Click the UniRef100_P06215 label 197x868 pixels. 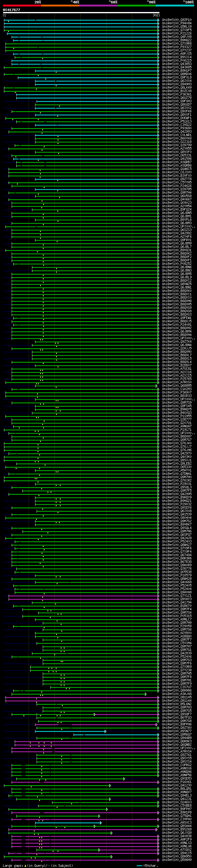click(x=177, y=61)
